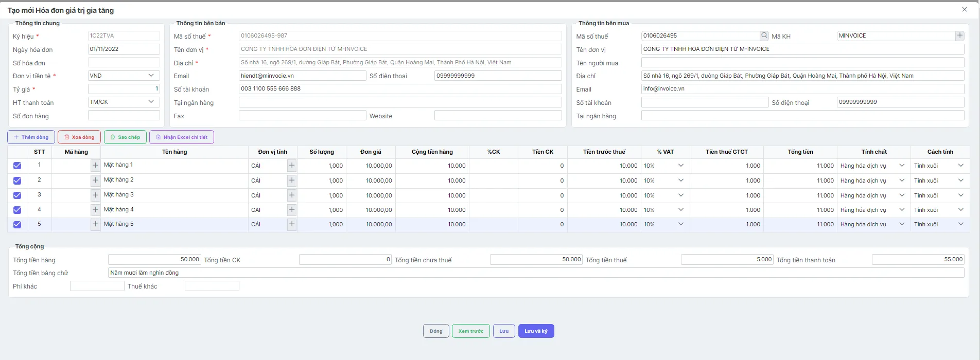The width and height of the screenshot is (980, 360).
Task: Copy rows using Sao chép button
Action: [125, 137]
